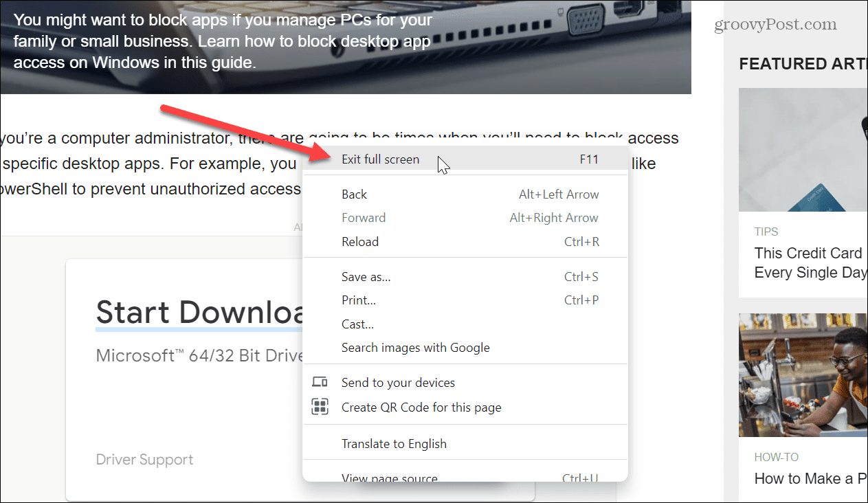Select Reload from the context menu

pyautogui.click(x=465, y=241)
